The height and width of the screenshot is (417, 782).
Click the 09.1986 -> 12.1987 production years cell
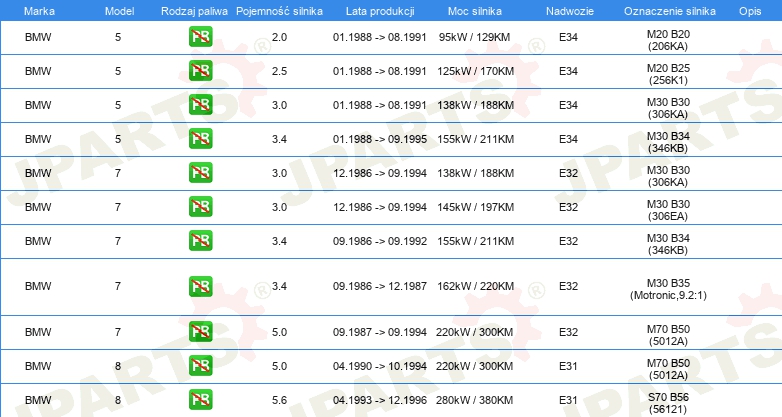click(x=380, y=286)
